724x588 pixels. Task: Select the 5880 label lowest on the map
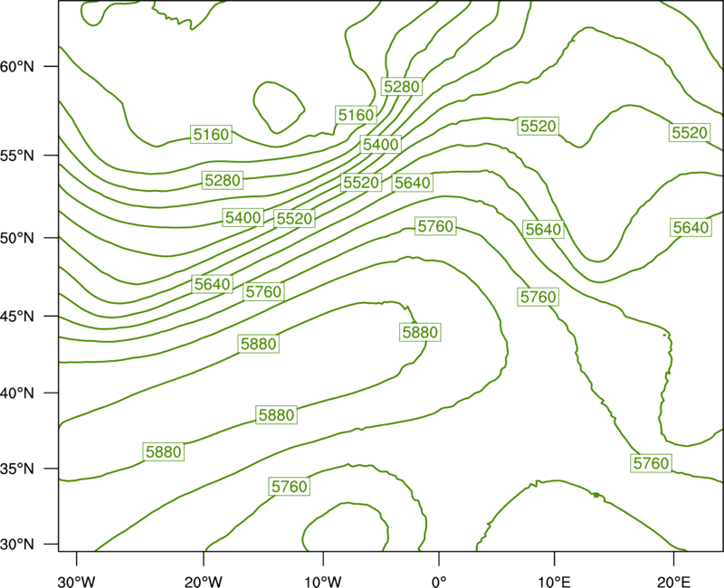point(164,451)
